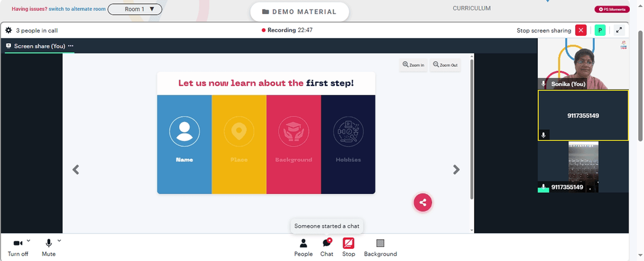This screenshot has height=261, width=644.
Task: Open the Chat panel
Action: (x=327, y=248)
